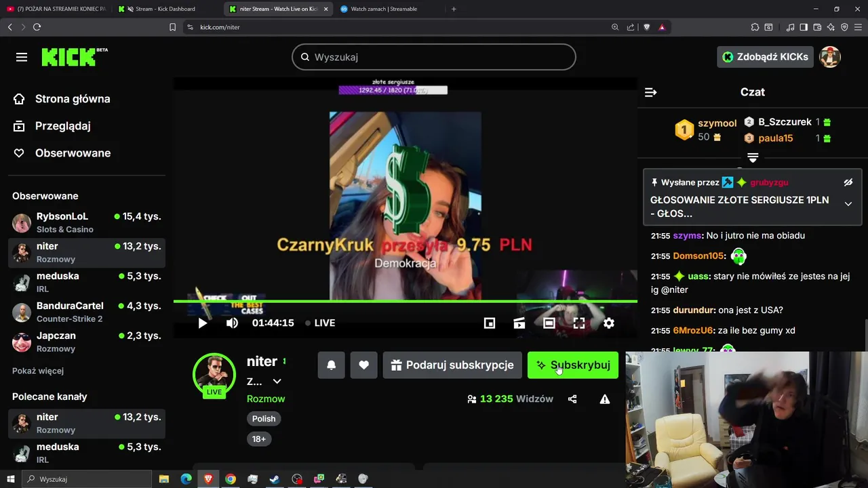Open player settings gear
The image size is (868, 488).
(x=609, y=323)
